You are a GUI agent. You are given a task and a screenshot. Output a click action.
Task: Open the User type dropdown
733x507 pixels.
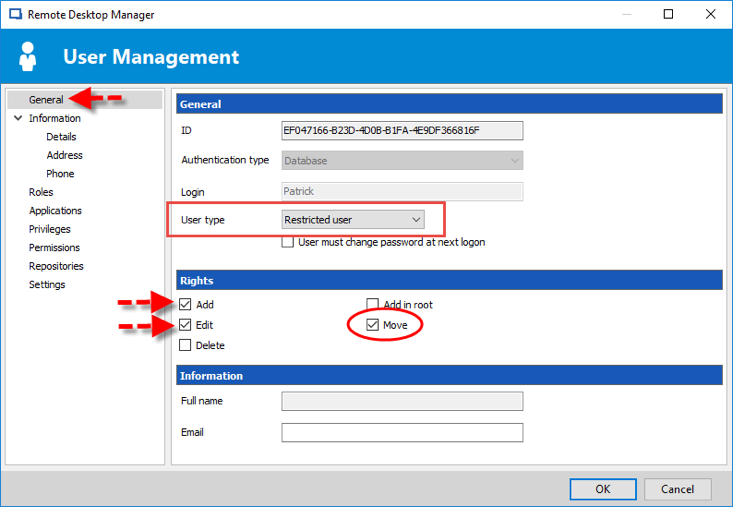tap(353, 220)
